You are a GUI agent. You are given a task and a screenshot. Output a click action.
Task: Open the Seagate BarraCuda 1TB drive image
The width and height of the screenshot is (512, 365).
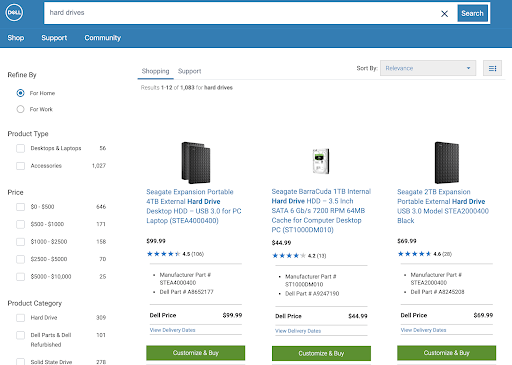[x=321, y=161]
